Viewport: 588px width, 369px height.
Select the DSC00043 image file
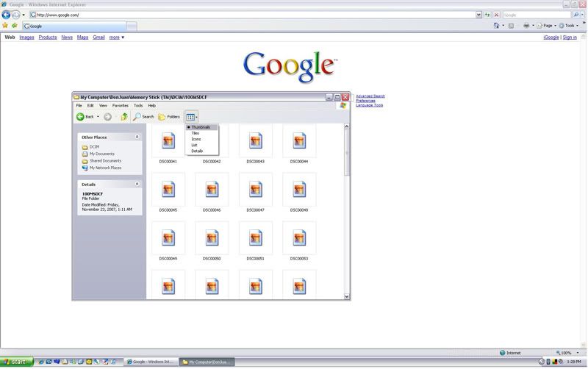click(x=255, y=141)
